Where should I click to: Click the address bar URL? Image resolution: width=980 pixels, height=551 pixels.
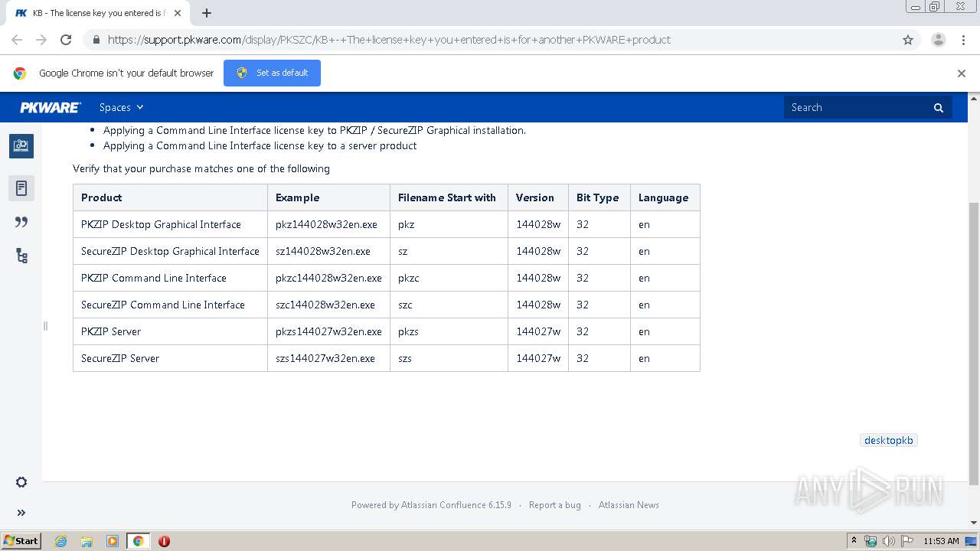[389, 40]
